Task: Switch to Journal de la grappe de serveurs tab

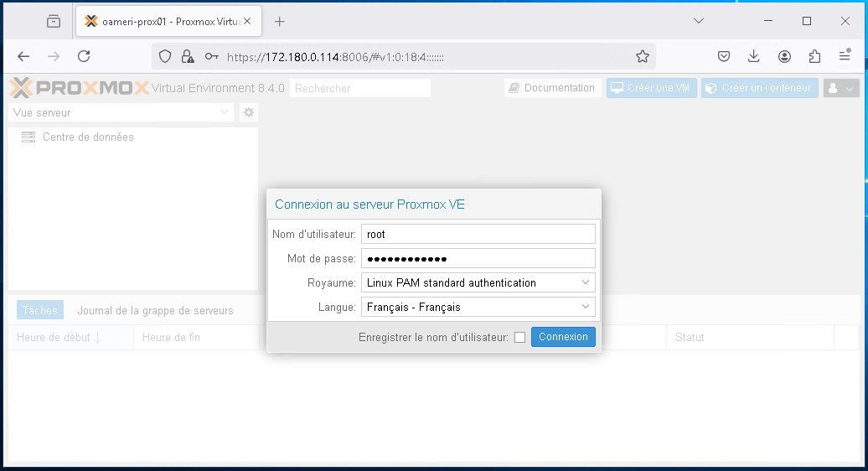Action: click(x=155, y=310)
